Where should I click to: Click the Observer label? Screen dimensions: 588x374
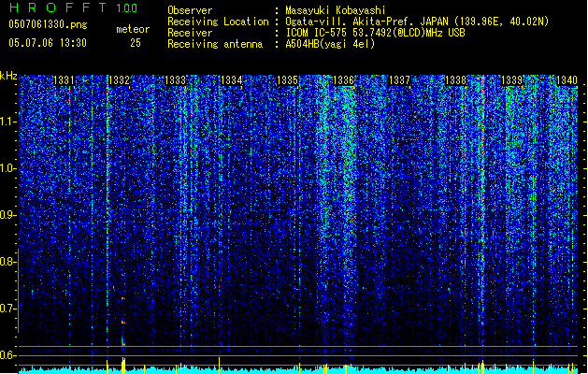(190, 10)
